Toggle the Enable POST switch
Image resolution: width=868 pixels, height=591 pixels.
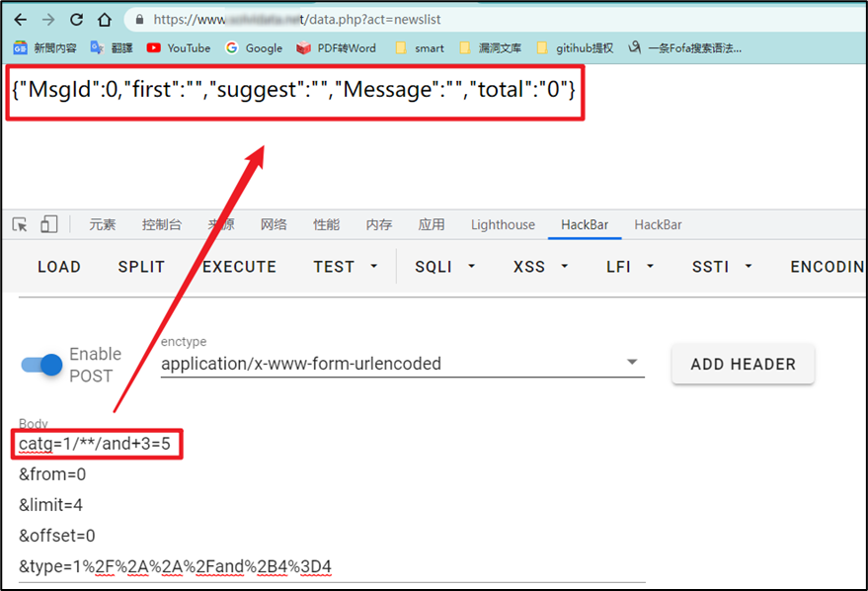pyautogui.click(x=41, y=365)
